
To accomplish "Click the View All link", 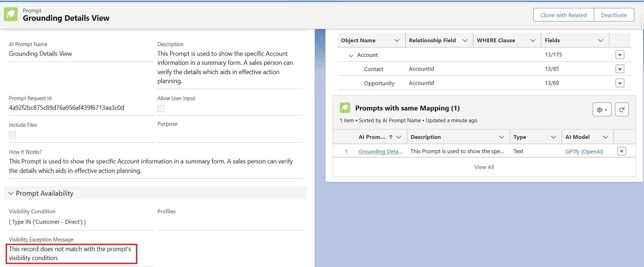I will (x=484, y=167).
